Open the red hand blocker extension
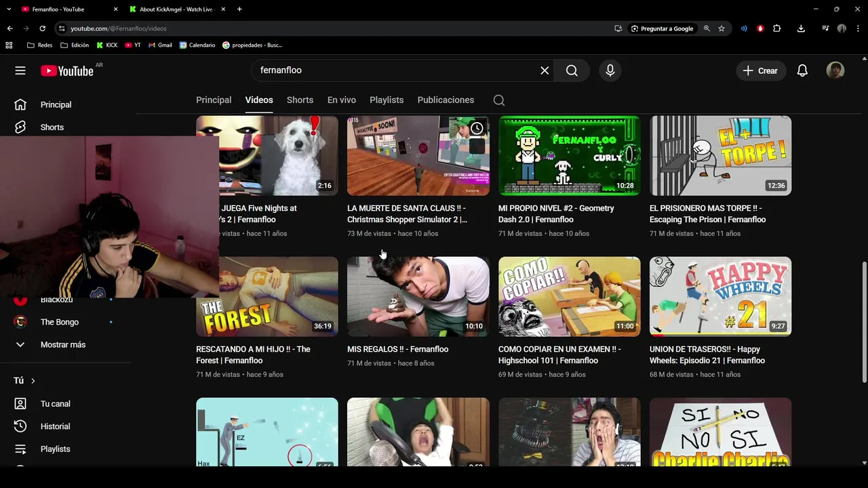The height and width of the screenshot is (488, 868). [x=760, y=28]
